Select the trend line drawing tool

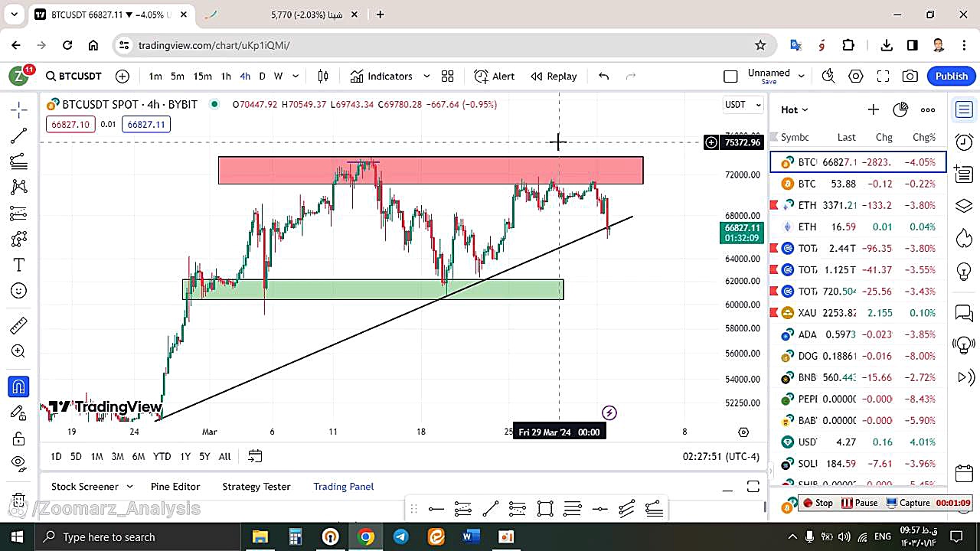(19, 135)
